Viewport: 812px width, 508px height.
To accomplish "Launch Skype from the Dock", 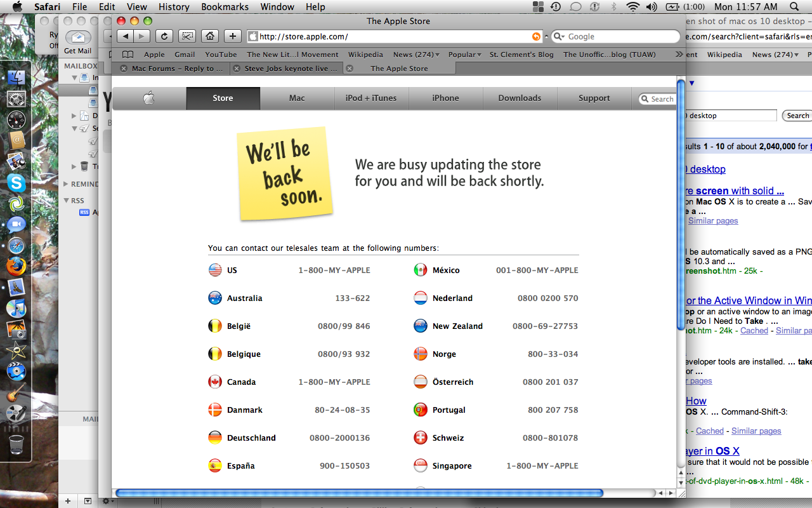I will (16, 182).
